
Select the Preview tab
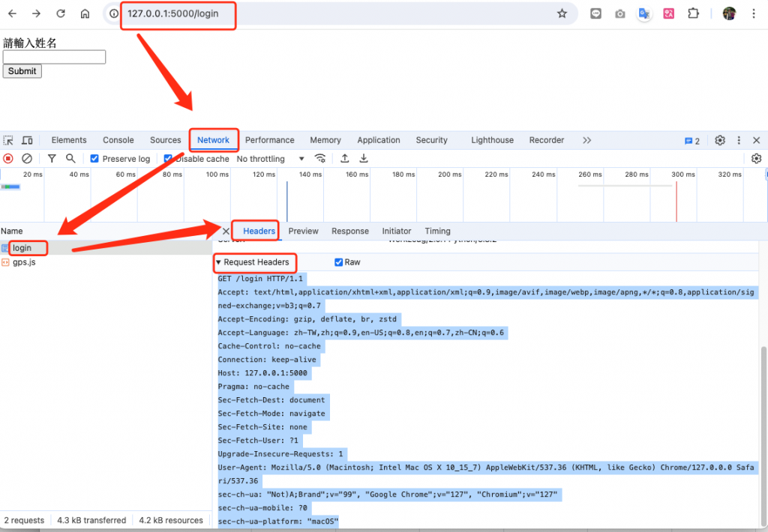click(x=303, y=232)
